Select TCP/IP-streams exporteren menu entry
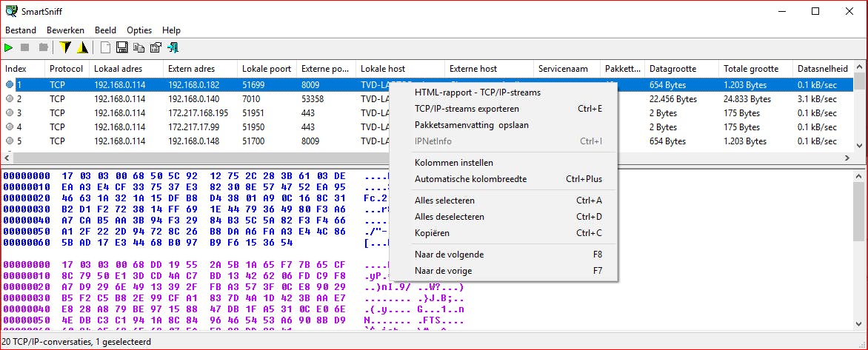 (x=467, y=109)
